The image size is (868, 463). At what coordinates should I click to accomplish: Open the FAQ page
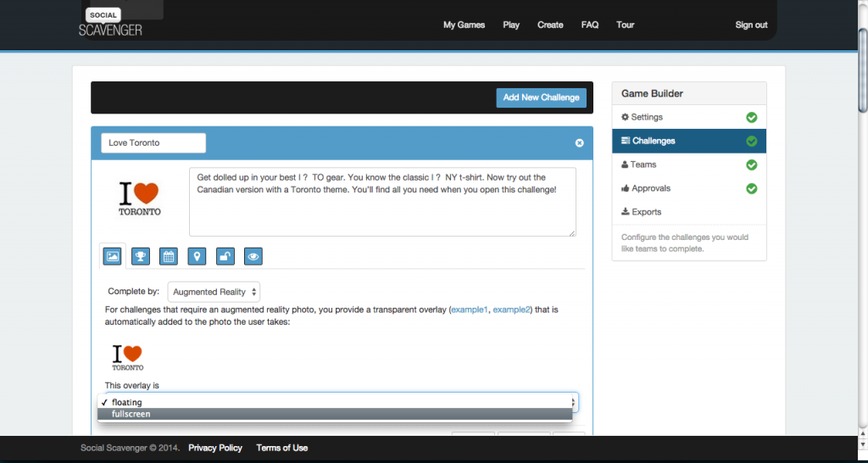click(x=590, y=25)
